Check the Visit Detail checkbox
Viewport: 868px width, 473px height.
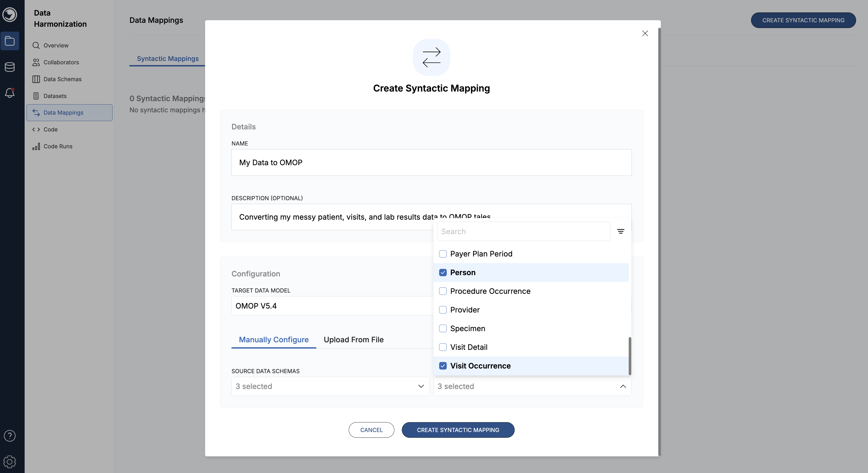point(443,347)
